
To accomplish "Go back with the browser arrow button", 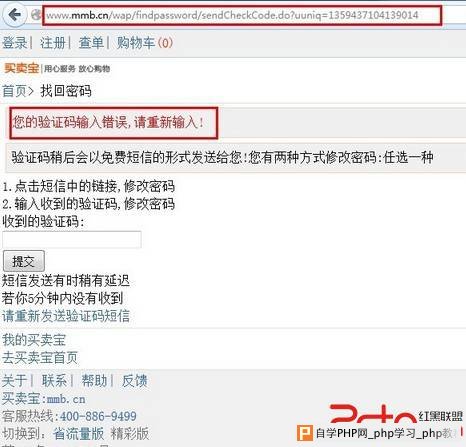I will (14, 15).
